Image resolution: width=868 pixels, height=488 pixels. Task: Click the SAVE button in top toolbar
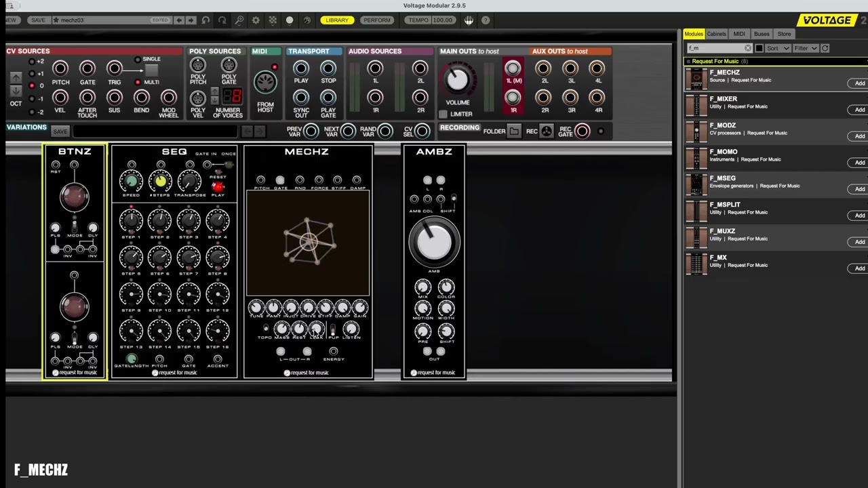coord(39,20)
